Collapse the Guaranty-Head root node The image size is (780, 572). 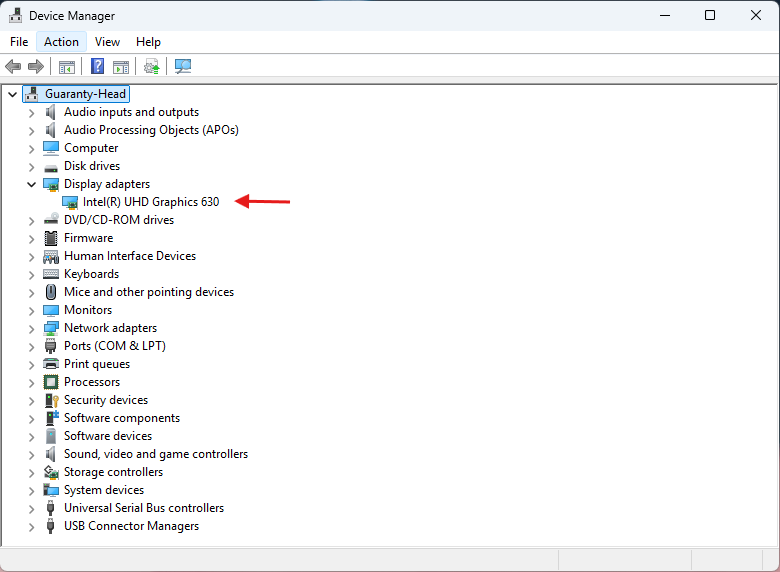(12, 94)
